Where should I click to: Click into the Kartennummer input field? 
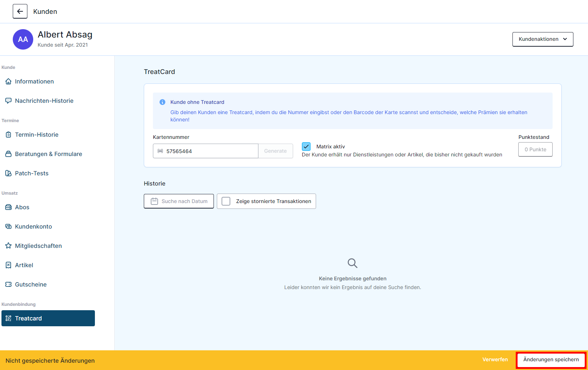205,151
